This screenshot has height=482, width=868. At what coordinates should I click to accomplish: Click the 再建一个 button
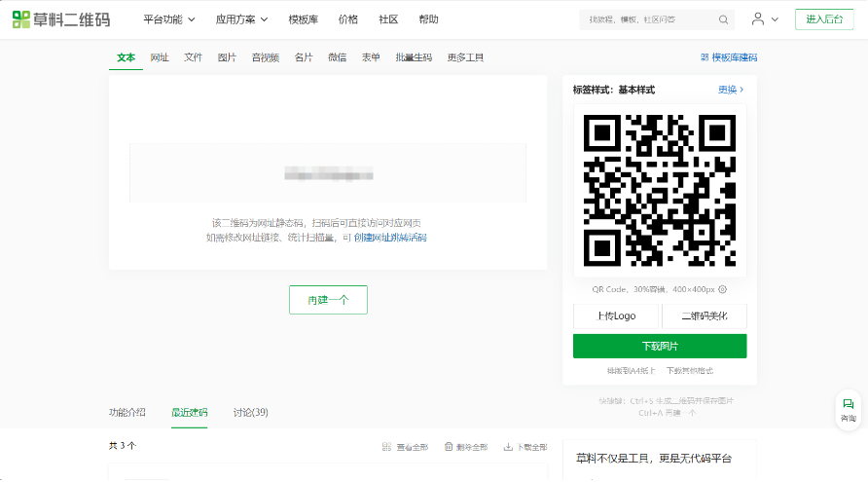[x=328, y=300]
